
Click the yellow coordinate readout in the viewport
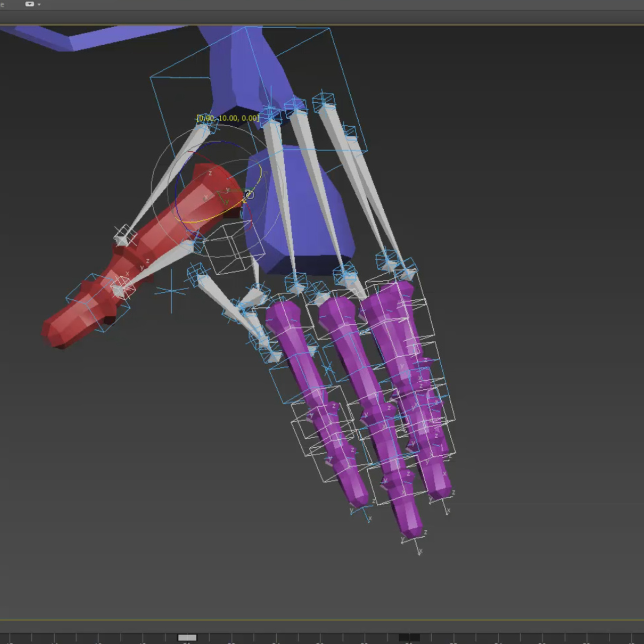(227, 118)
